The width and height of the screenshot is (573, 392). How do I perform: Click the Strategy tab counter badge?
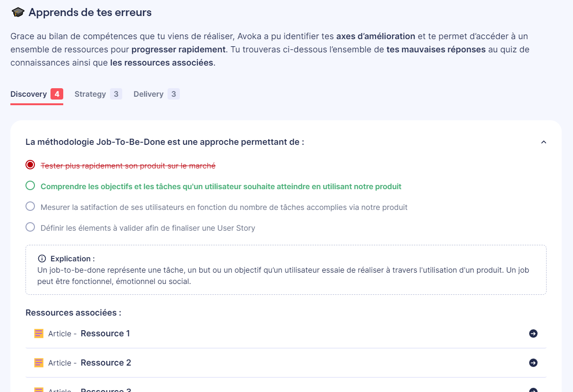pos(116,94)
